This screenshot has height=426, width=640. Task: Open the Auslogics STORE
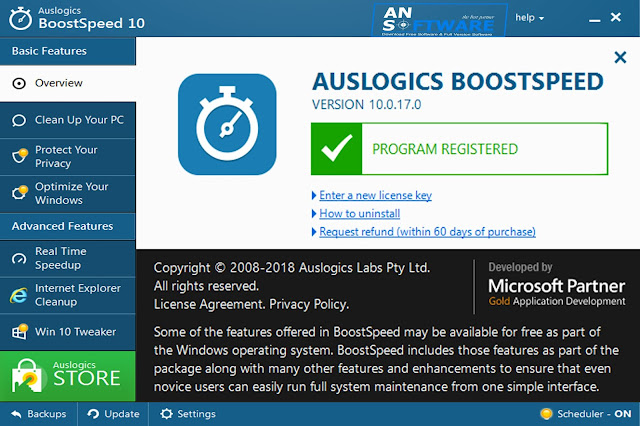pyautogui.click(x=68, y=376)
